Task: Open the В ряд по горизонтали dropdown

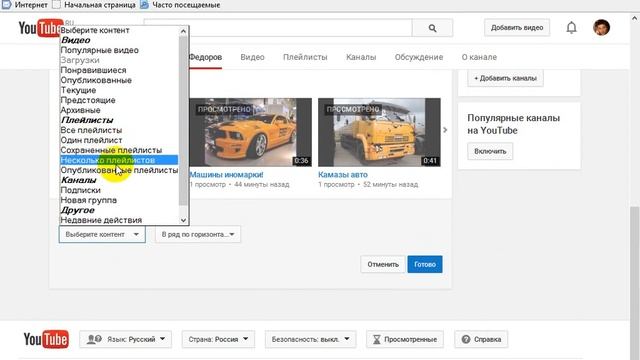Action: [x=198, y=234]
